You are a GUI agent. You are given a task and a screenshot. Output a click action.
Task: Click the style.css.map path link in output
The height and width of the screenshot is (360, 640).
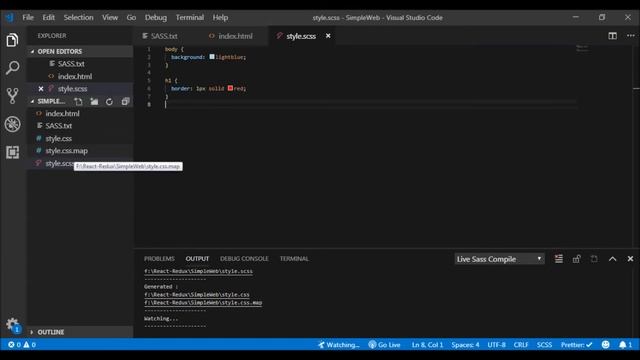tap(203, 302)
